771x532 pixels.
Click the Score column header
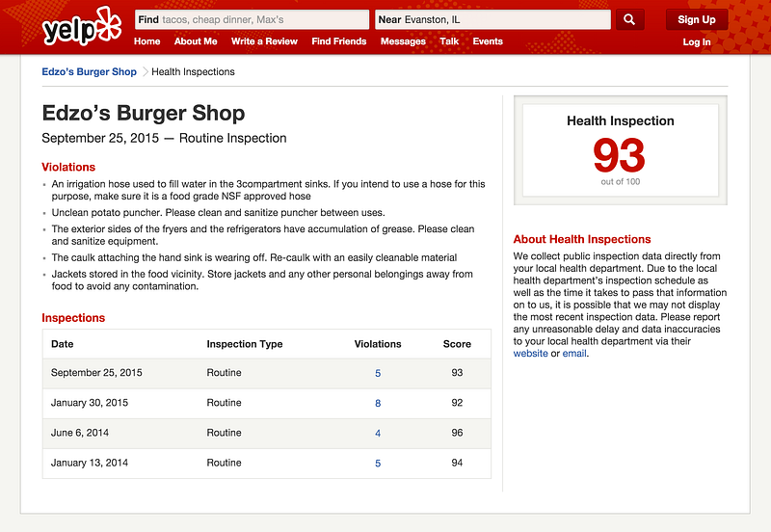click(457, 344)
